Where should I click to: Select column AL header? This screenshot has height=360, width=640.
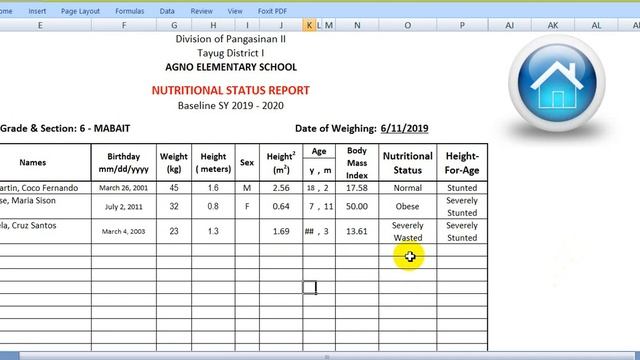coord(596,25)
